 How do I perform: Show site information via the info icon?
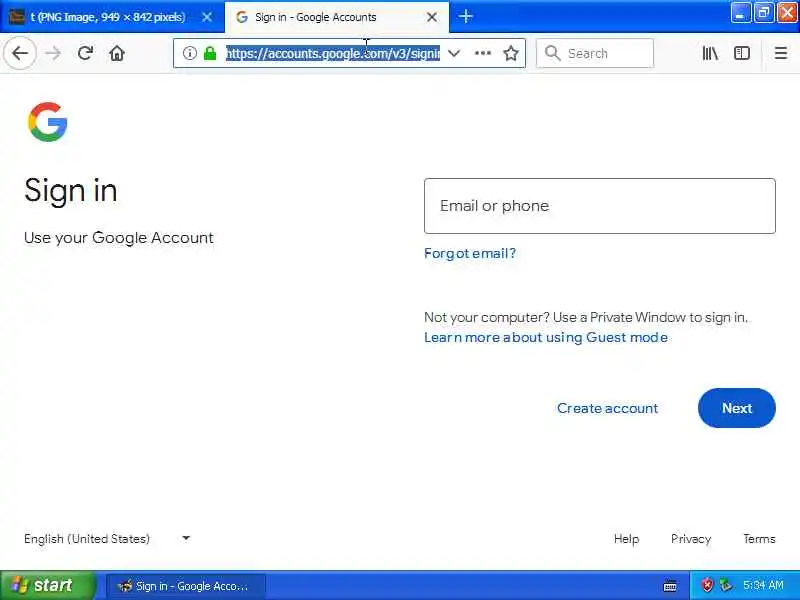click(189, 53)
